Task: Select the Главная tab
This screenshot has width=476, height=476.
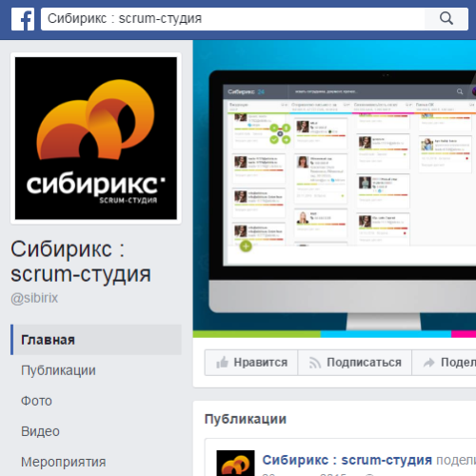Action: point(96,340)
